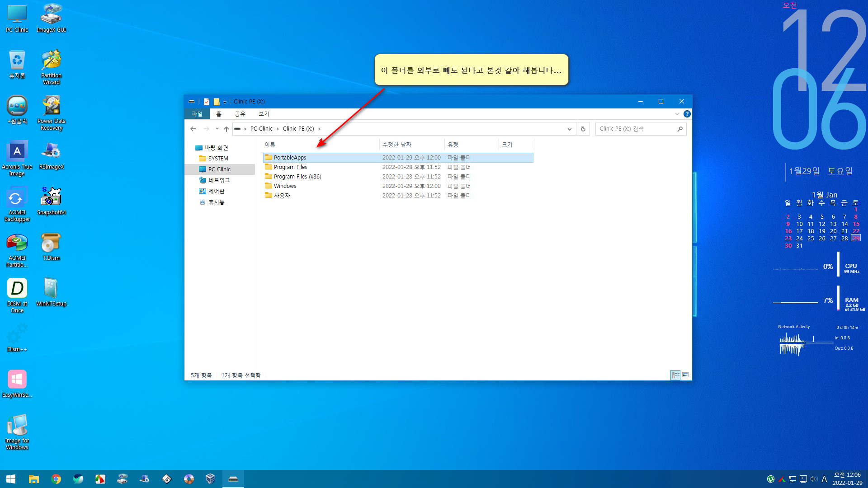The width and height of the screenshot is (868, 488).
Task: Open Power Data Recovery shortcut
Action: pyautogui.click(x=51, y=113)
